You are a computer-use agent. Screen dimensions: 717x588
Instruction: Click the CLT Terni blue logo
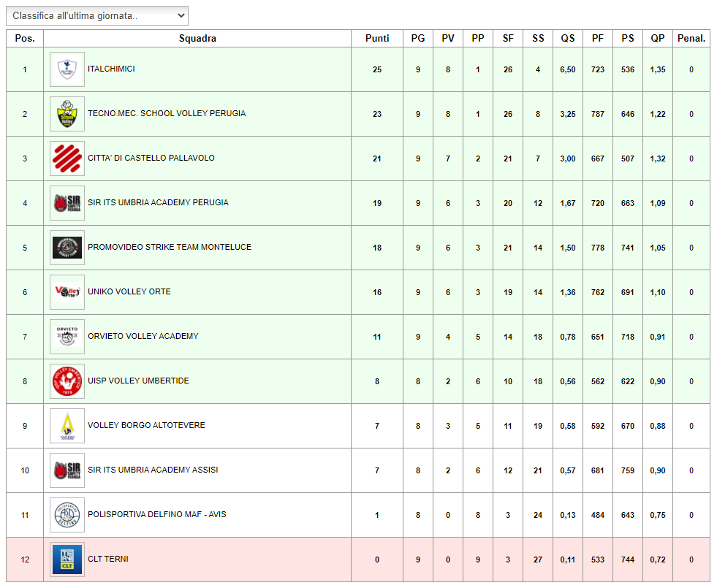67,560
